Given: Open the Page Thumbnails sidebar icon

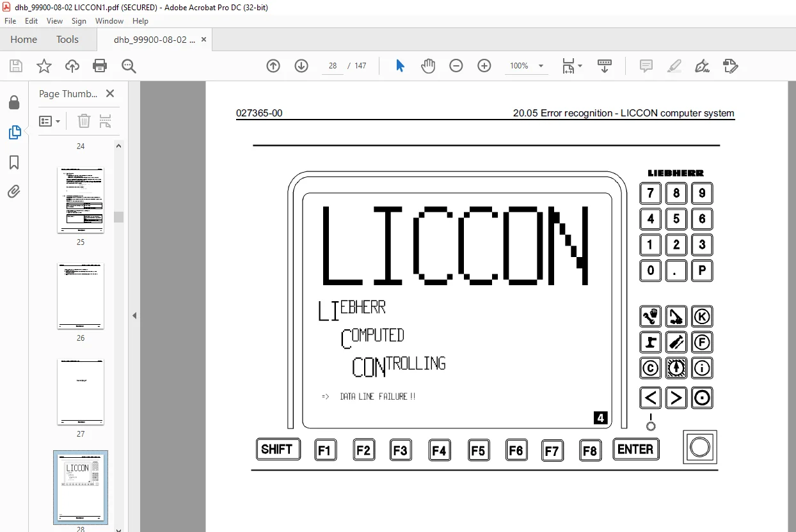Looking at the screenshot, I should pyautogui.click(x=14, y=132).
